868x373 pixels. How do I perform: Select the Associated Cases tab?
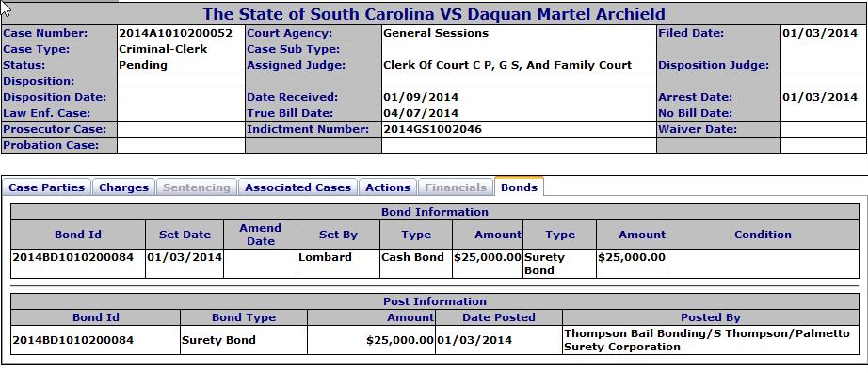point(297,187)
